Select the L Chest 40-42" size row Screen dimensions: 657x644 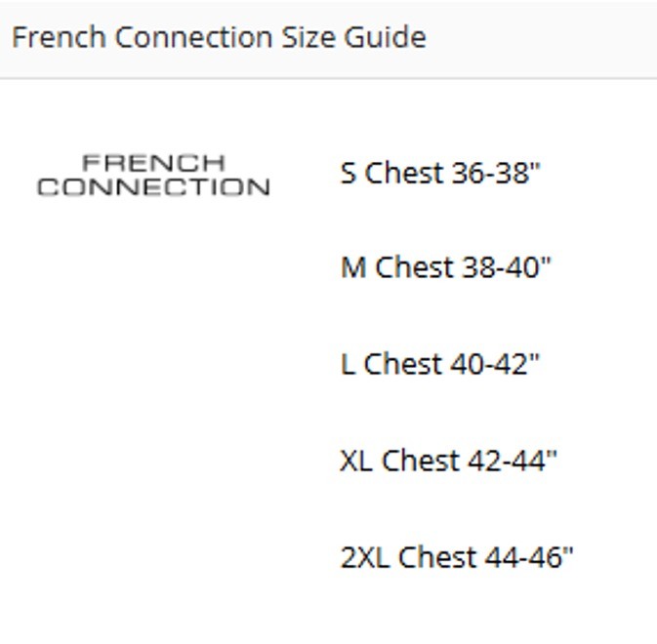pos(440,364)
